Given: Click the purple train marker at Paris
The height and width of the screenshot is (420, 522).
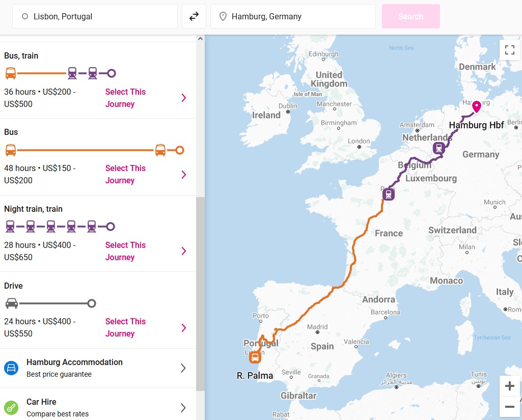Looking at the screenshot, I should pyautogui.click(x=388, y=194).
